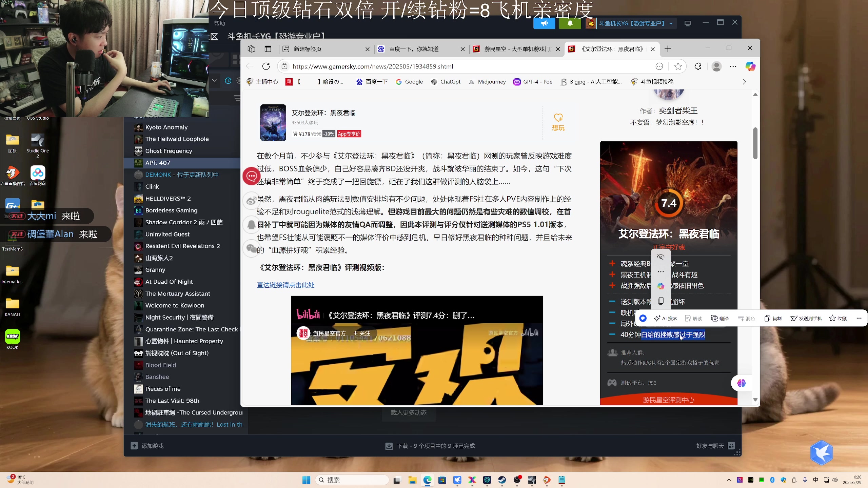Open a new Edge tab
The height and width of the screenshot is (488, 868).
point(668,49)
